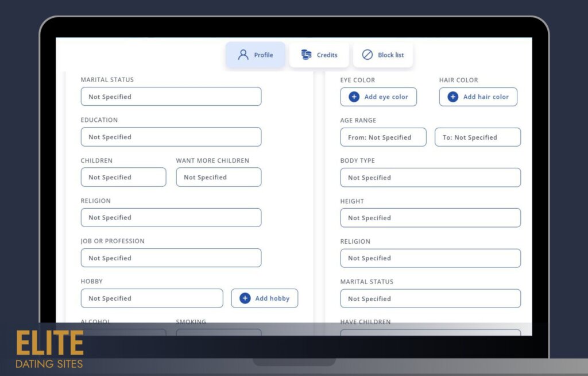588x376 pixels.
Task: Click the Job or Profession field
Action: point(171,258)
